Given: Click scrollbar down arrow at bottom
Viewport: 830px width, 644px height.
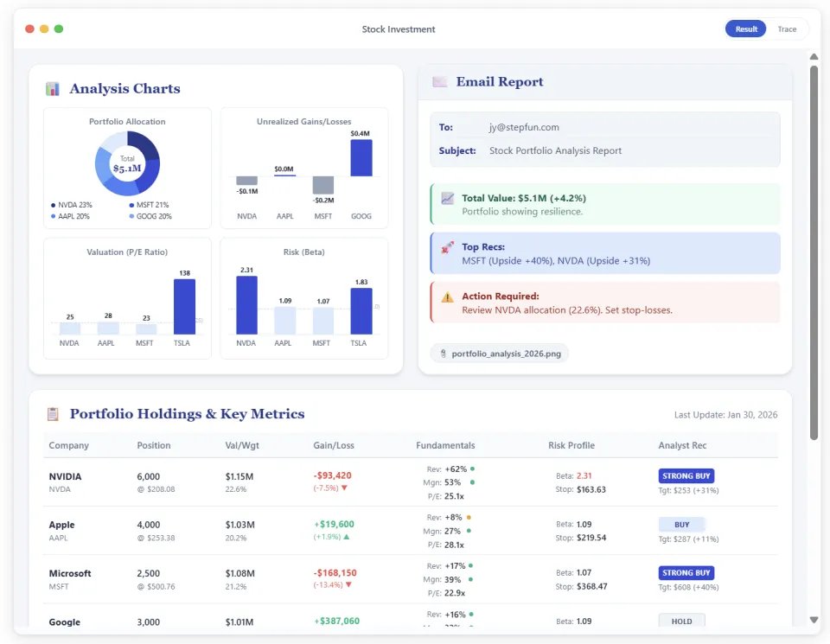Looking at the screenshot, I should coord(814,620).
